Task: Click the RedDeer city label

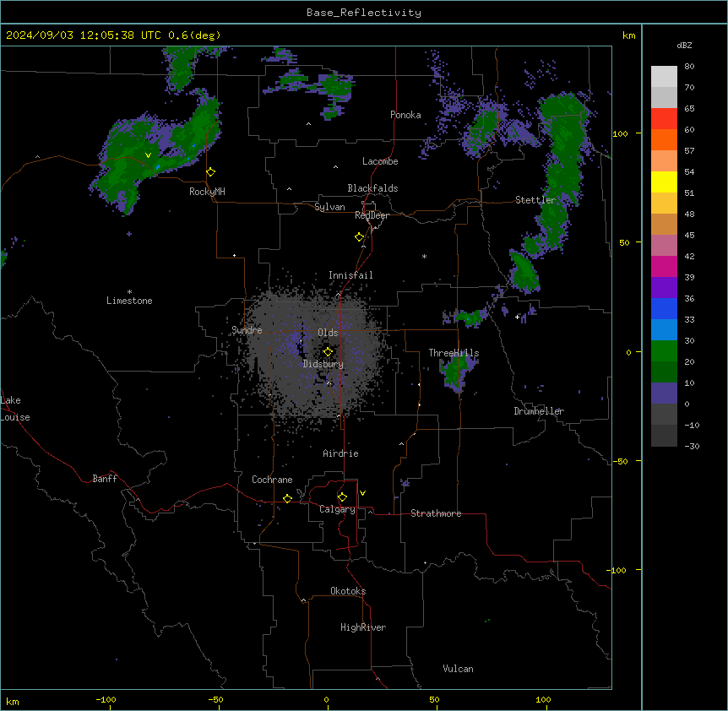Action: pyautogui.click(x=372, y=215)
